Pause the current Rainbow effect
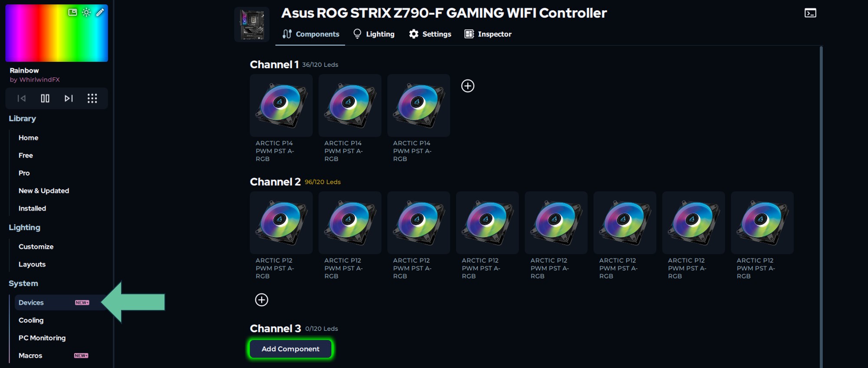The image size is (868, 368). click(45, 98)
